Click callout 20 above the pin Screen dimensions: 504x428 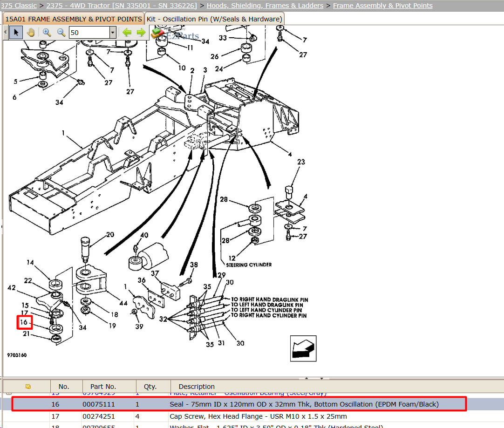click(x=110, y=235)
